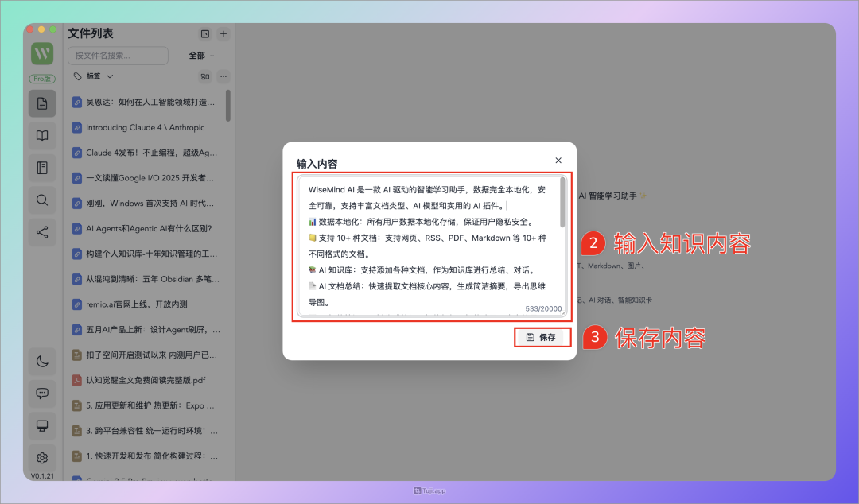Open the notebook sidebar icon
Screen dimensions: 859x504
pyautogui.click(x=42, y=168)
